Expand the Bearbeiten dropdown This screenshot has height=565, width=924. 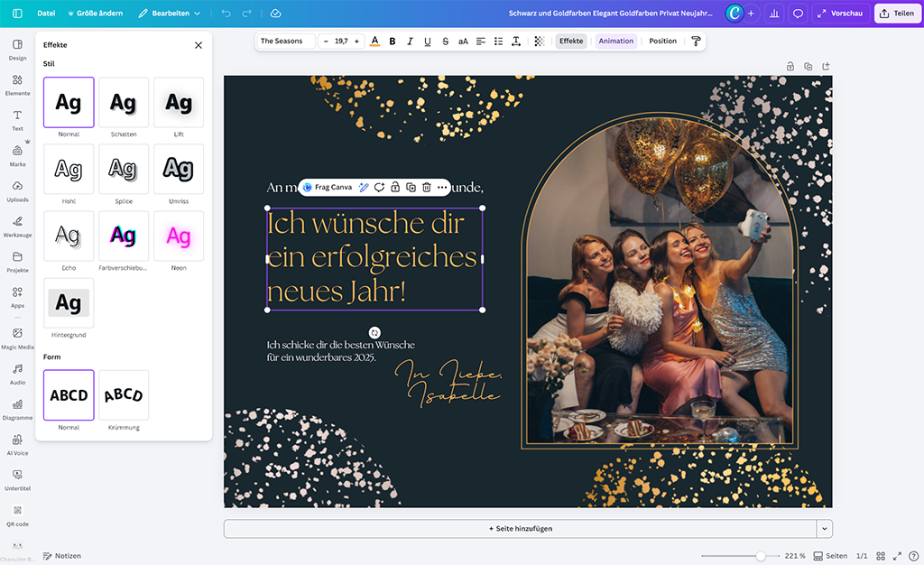click(x=170, y=13)
